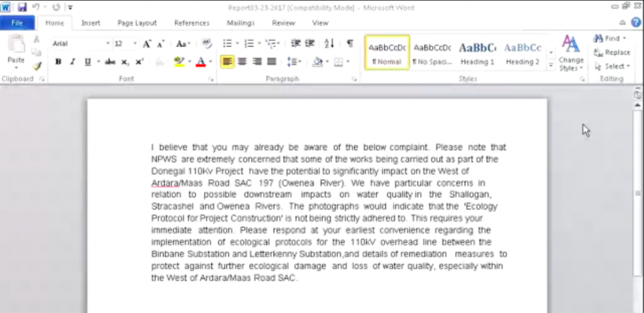Switch to the References tab
The image size is (644, 313).
[x=192, y=23]
